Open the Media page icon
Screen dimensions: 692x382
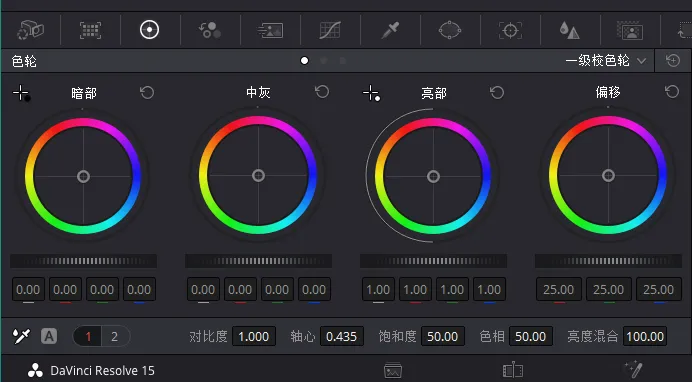click(x=393, y=371)
